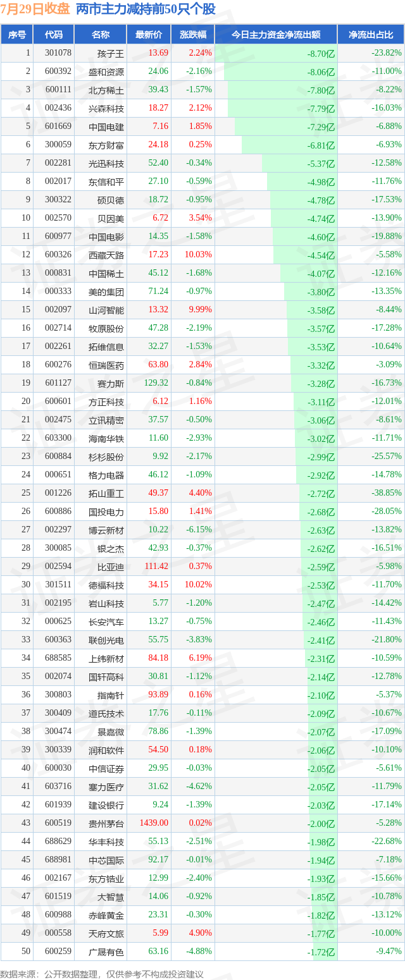Viewport: 405px width, 980px height.
Task: Select stock name 杉杉股份
Action: point(106,456)
